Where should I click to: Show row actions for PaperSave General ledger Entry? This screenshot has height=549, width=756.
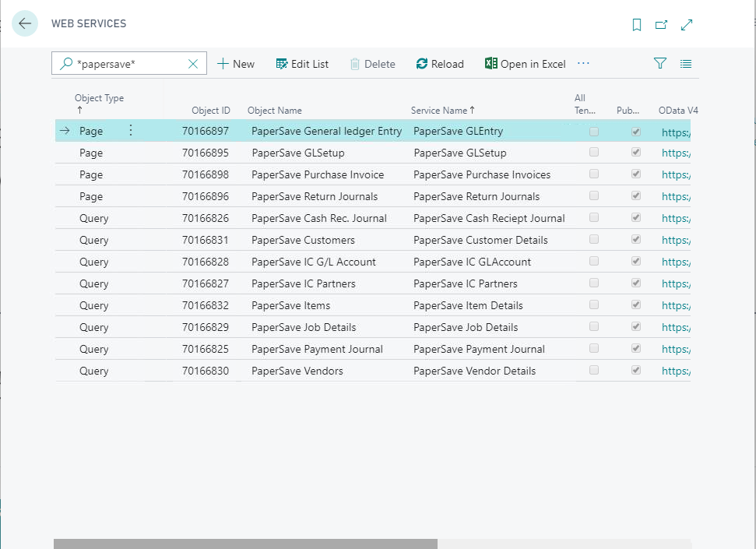pyautogui.click(x=131, y=131)
